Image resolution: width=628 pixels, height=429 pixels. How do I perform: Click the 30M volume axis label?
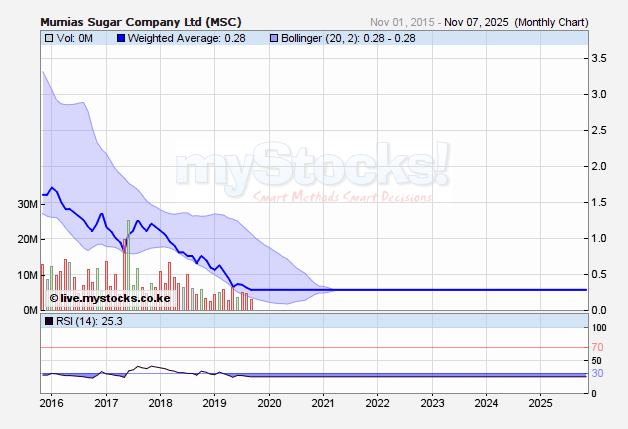point(26,204)
